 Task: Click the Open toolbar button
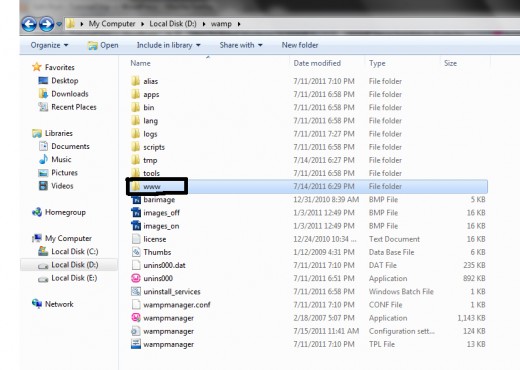(x=103, y=45)
